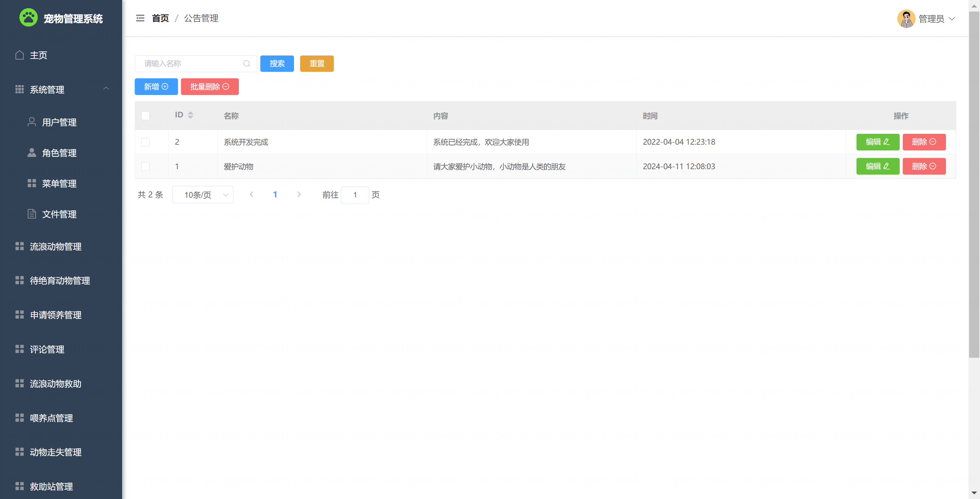980x499 pixels.
Task: Toggle the select-all header checkbox
Action: coord(145,116)
